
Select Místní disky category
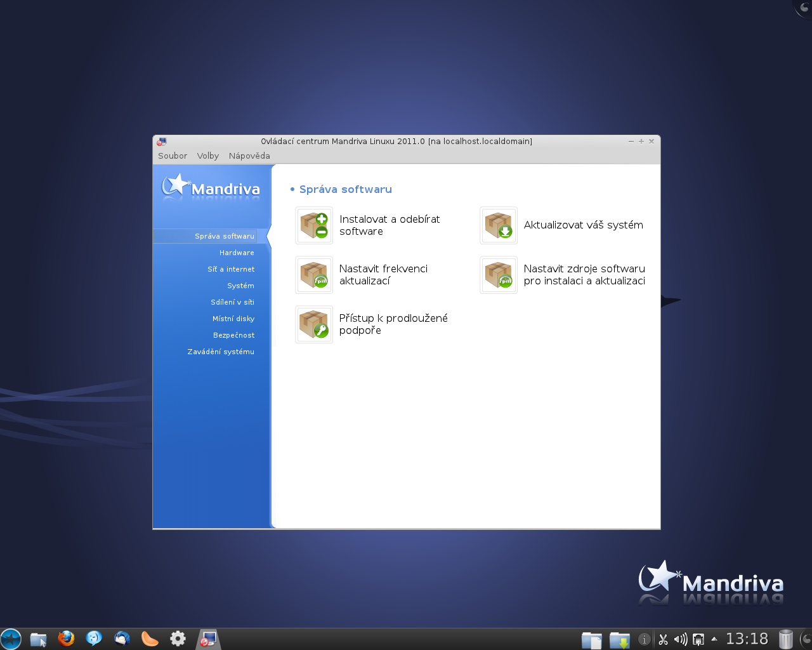(x=233, y=319)
